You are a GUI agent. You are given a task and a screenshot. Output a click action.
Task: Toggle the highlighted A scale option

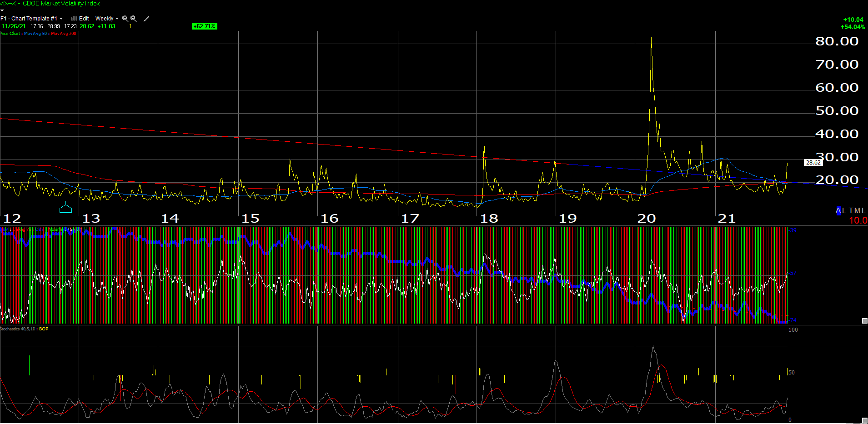click(x=838, y=211)
